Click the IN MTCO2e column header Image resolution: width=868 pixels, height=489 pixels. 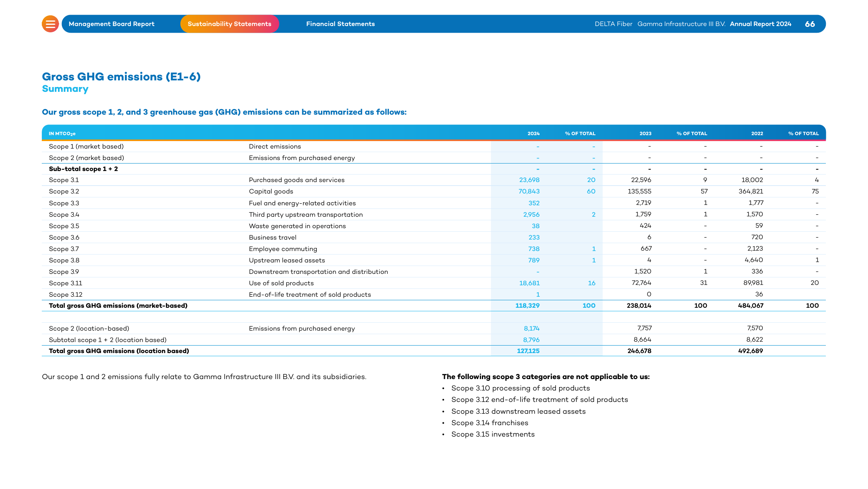62,134
